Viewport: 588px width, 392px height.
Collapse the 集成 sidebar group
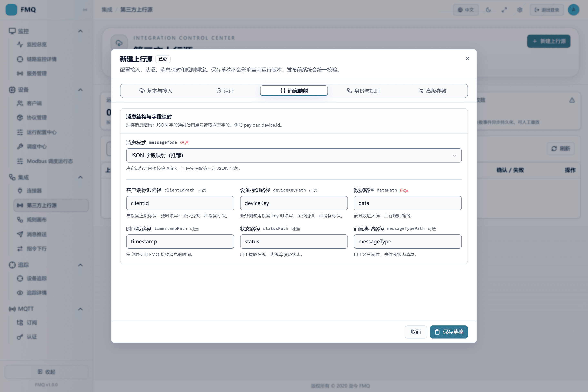80,177
